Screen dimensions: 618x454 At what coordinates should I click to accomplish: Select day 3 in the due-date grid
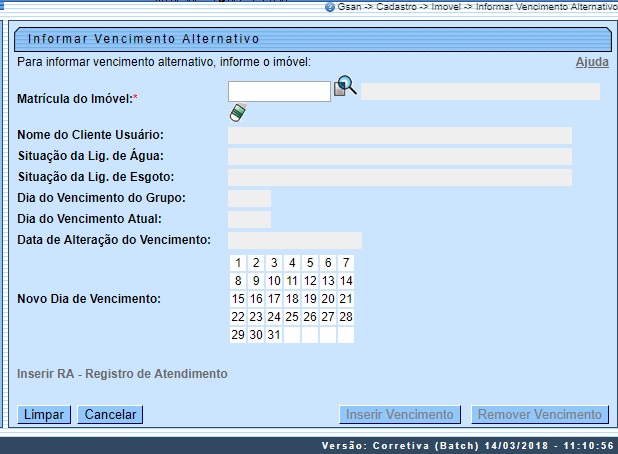pos(274,263)
